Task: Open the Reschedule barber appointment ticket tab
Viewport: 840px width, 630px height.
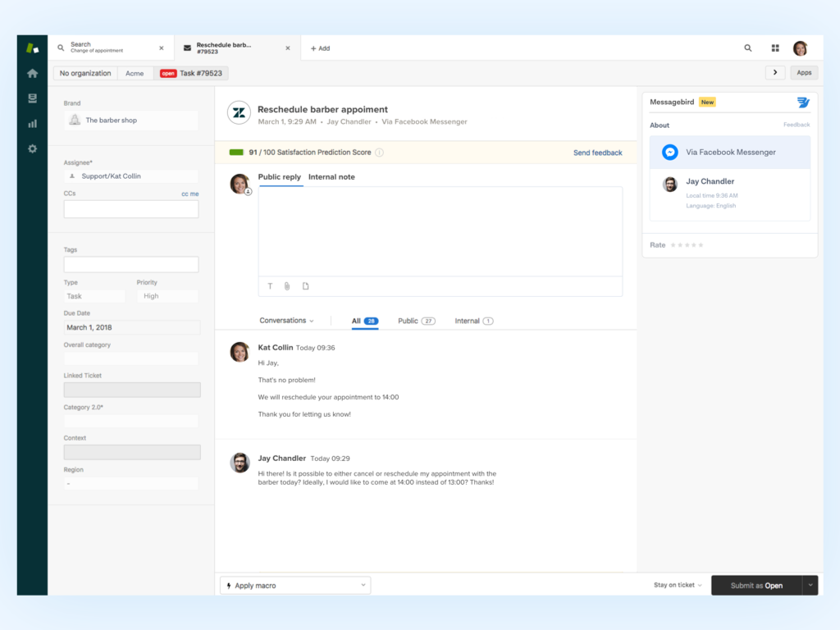Action: [232, 47]
